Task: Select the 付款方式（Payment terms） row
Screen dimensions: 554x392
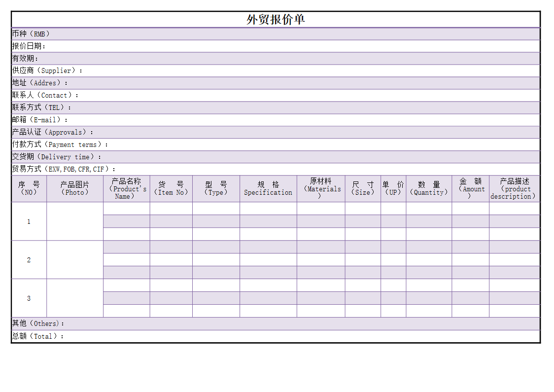Action: click(276, 144)
